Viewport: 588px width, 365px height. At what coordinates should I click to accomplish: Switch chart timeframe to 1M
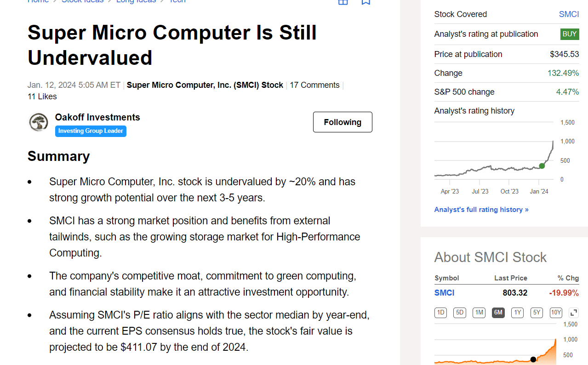coord(479,312)
